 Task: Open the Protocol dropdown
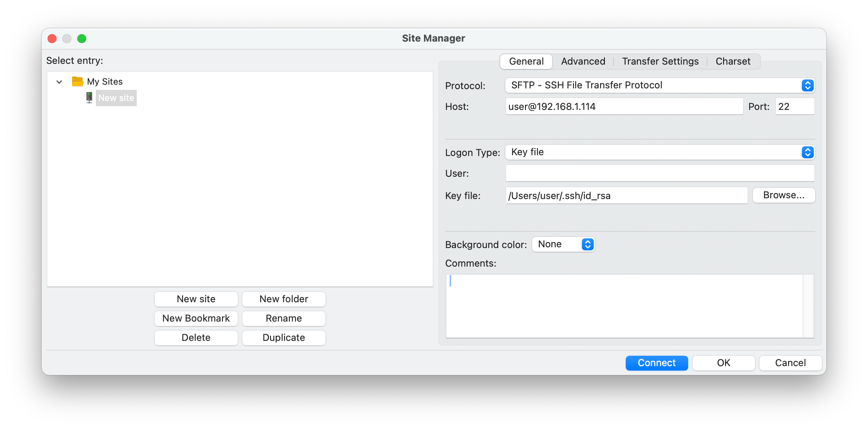[807, 85]
